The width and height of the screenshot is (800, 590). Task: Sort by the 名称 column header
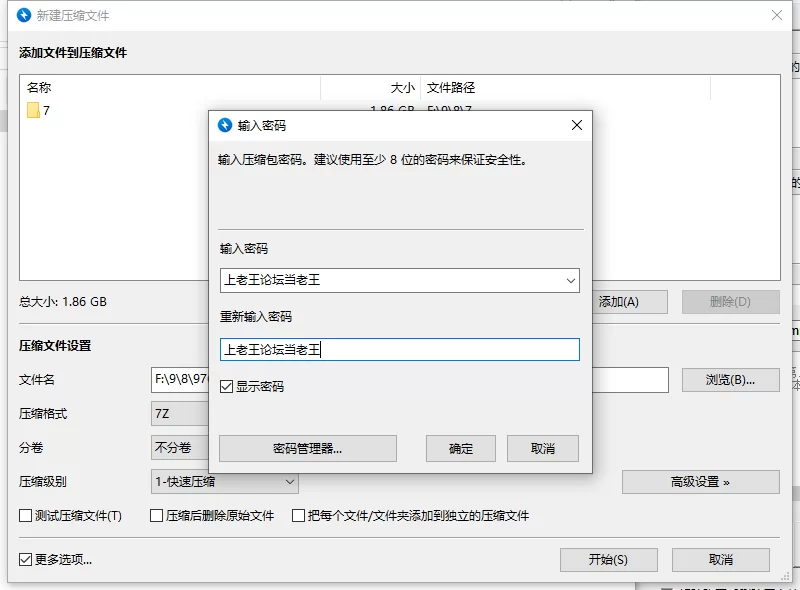point(170,88)
